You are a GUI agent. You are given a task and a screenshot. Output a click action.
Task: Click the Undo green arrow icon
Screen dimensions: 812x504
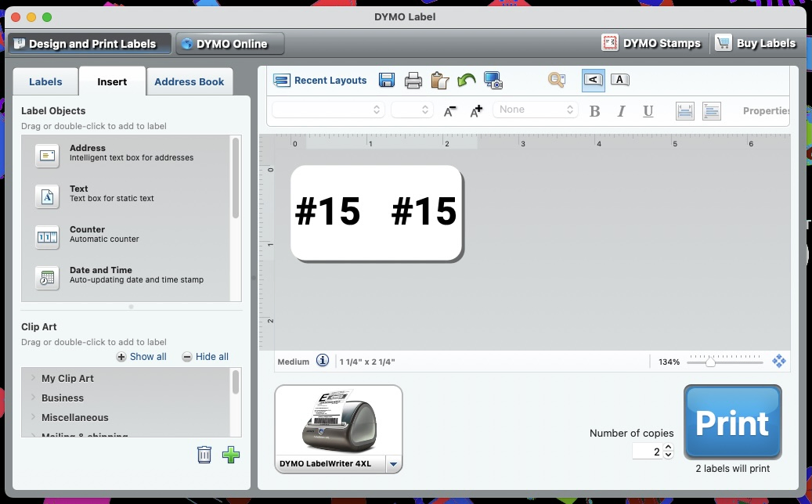467,80
